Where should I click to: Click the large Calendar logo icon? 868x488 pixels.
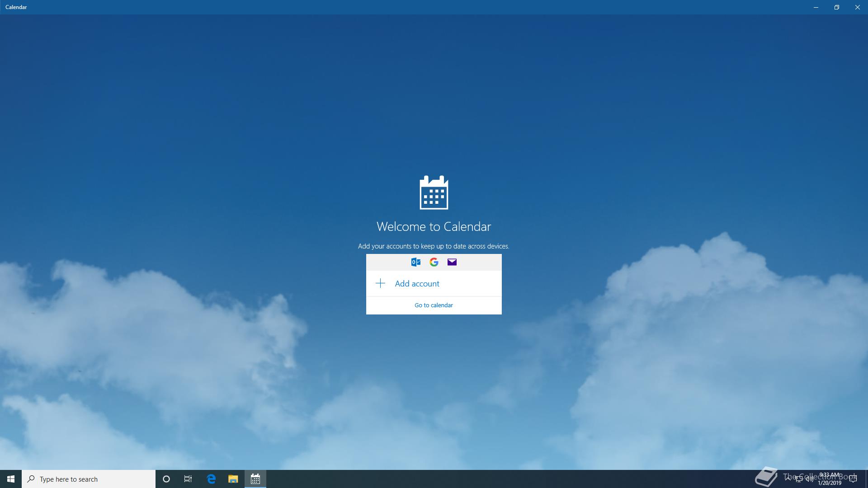[434, 192]
